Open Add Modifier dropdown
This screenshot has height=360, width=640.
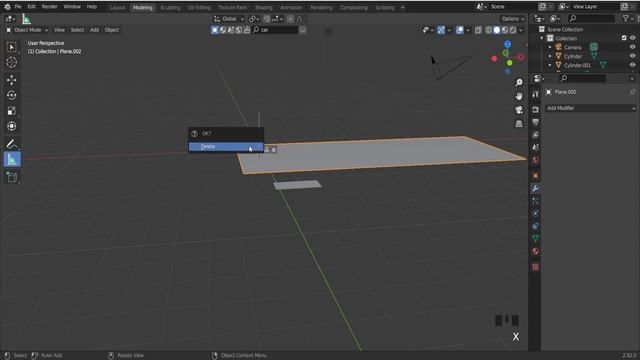[x=591, y=108]
